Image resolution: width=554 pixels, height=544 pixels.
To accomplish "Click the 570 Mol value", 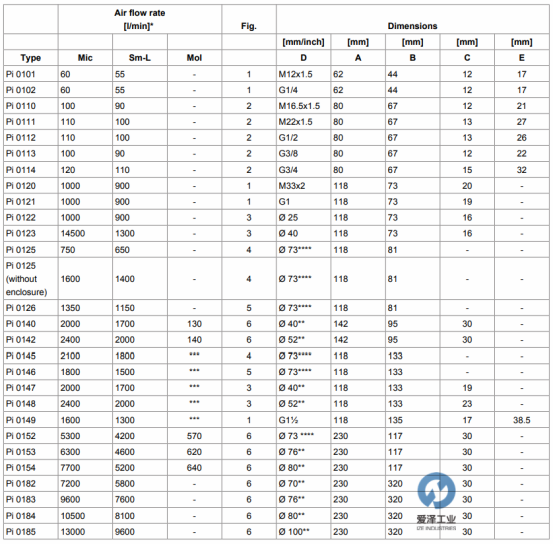I will pyautogui.click(x=194, y=436).
